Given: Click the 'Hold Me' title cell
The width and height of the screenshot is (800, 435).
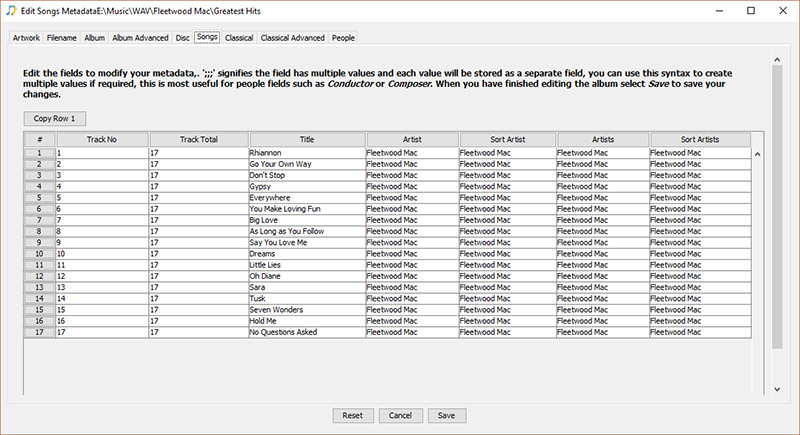Looking at the screenshot, I should pyautogui.click(x=307, y=321).
